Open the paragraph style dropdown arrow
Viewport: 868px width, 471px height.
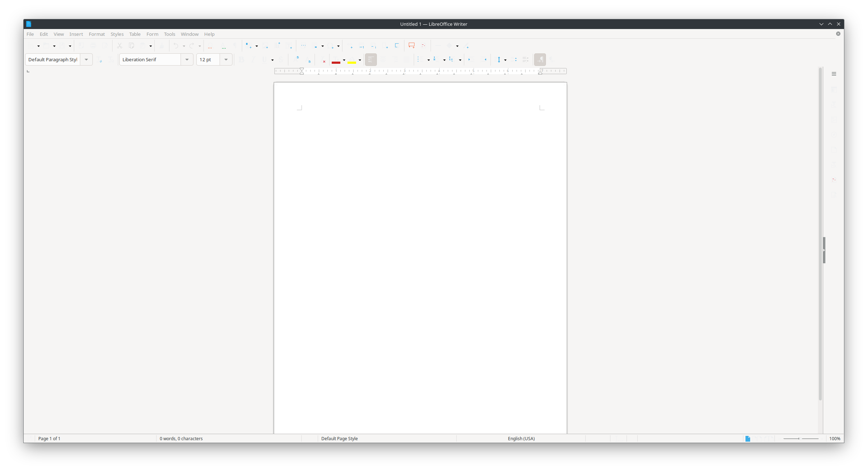[x=86, y=59]
